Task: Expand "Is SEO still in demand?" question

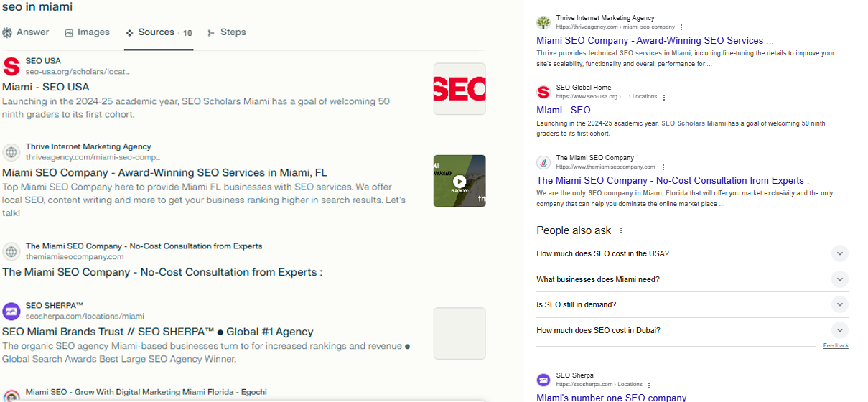Action: (x=839, y=305)
